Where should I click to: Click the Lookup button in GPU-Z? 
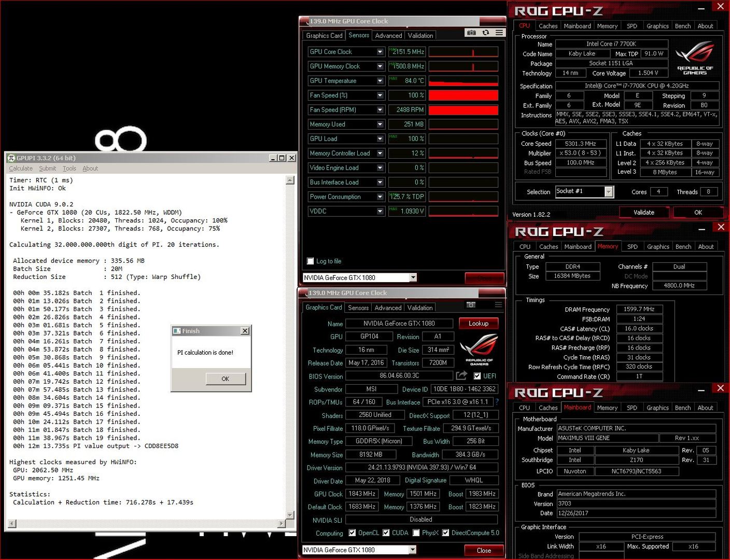coord(479,324)
